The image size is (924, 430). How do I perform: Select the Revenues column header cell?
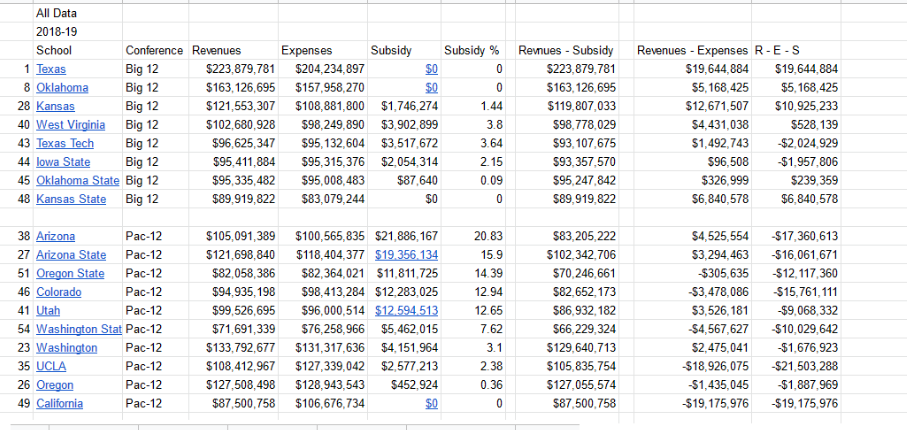[x=217, y=50]
